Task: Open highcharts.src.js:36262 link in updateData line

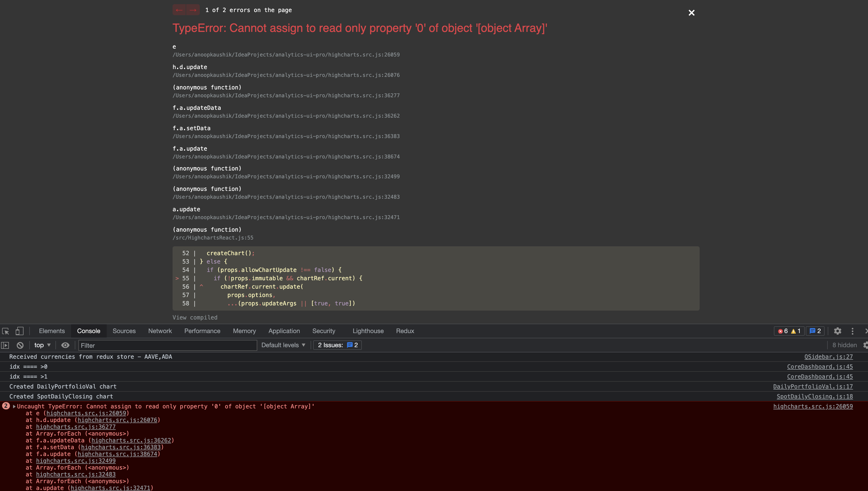Action: 131,441
